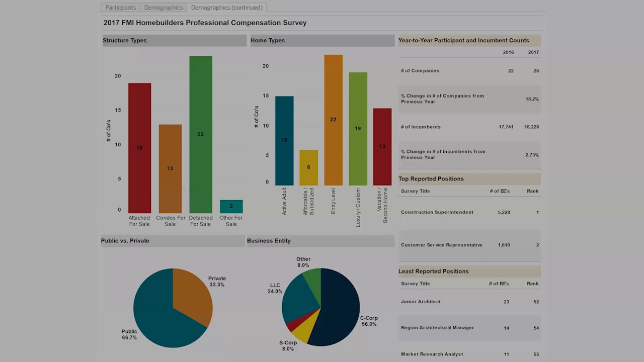The image size is (644, 362).
Task: Click the 2.73% incumbents change value
Action: (532, 155)
